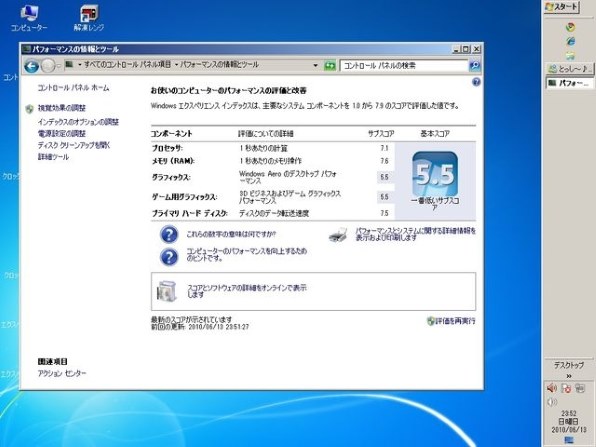Refresh the page with green arrows button
Image resolution: width=596 pixels, height=447 pixels.
coord(330,66)
